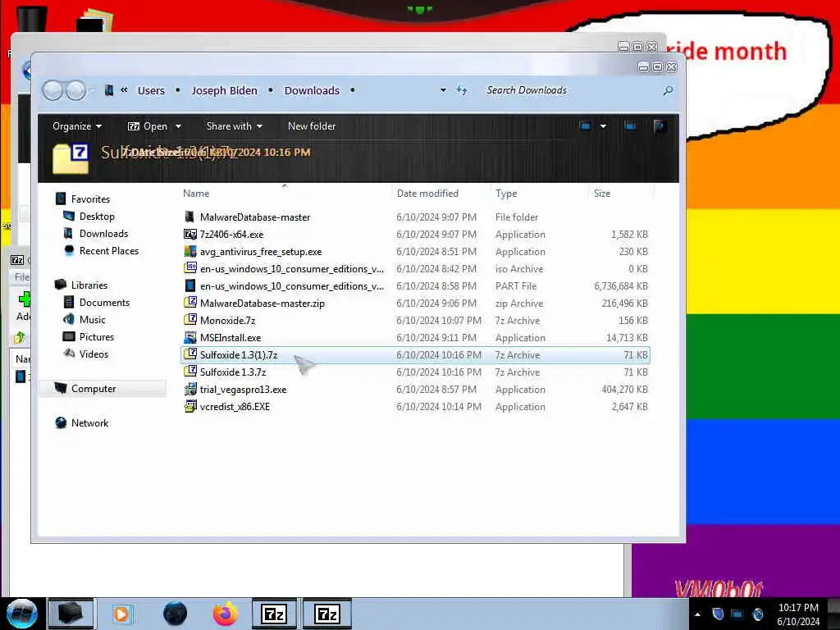
Task: Click the Open button with 7z icon
Action: (148, 126)
